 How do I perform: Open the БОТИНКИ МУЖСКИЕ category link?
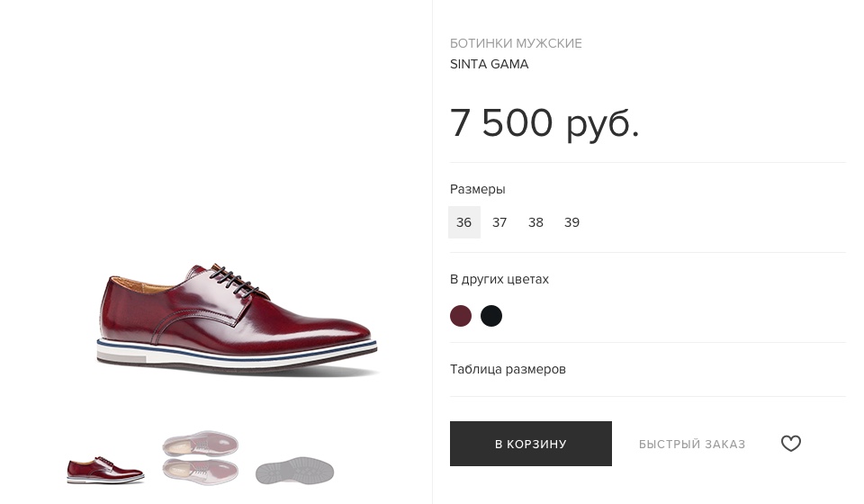[516, 43]
